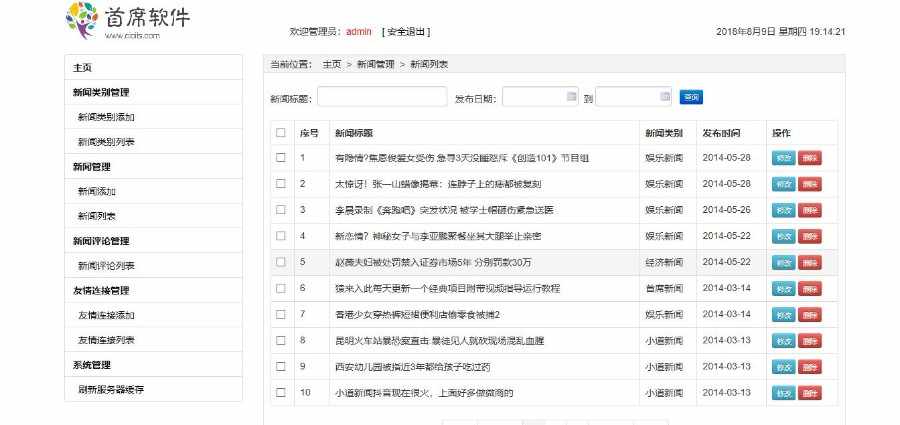Focus the end date field after 到
900x425 pixels.
tap(633, 96)
